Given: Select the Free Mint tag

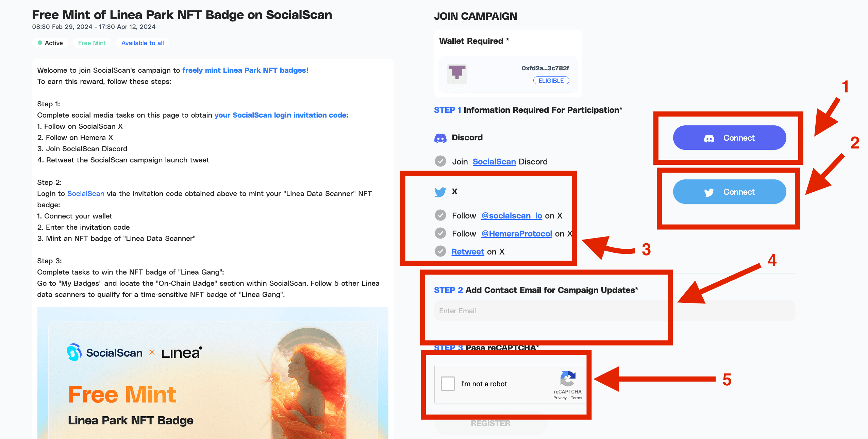Looking at the screenshot, I should [x=92, y=43].
